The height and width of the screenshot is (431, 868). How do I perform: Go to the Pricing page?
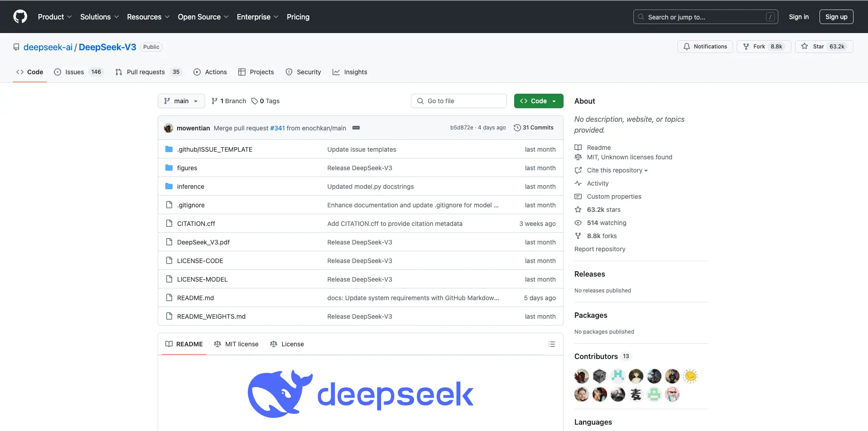(x=298, y=17)
